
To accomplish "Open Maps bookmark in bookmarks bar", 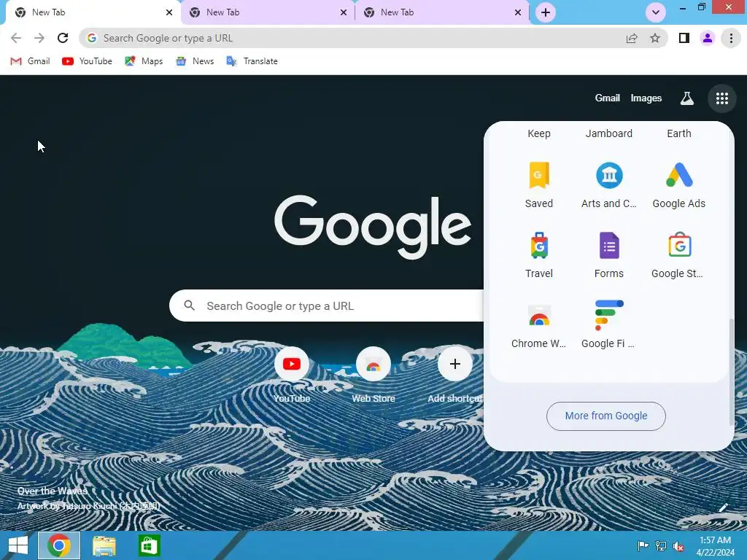I will click(x=144, y=61).
